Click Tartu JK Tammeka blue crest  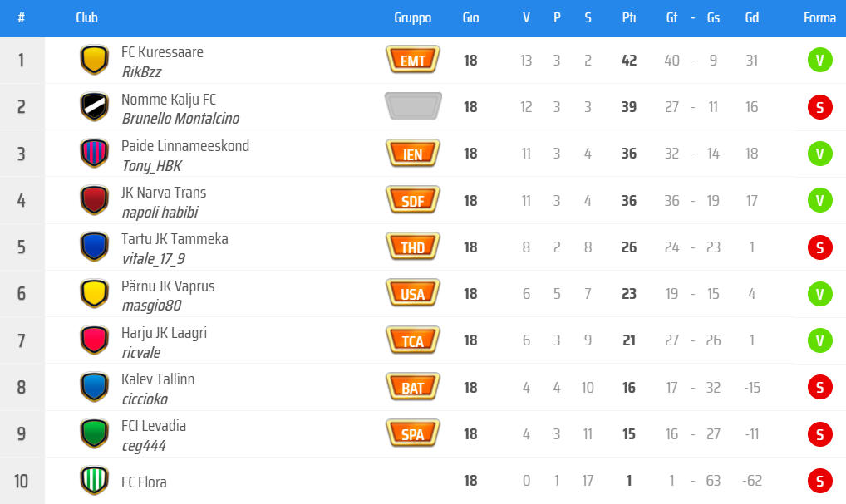(x=94, y=247)
